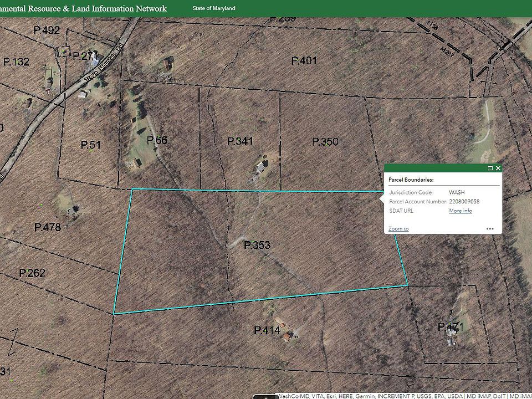This screenshot has height=399, width=532.
Task: Select parcel P.353 on the map
Action: (x=257, y=245)
